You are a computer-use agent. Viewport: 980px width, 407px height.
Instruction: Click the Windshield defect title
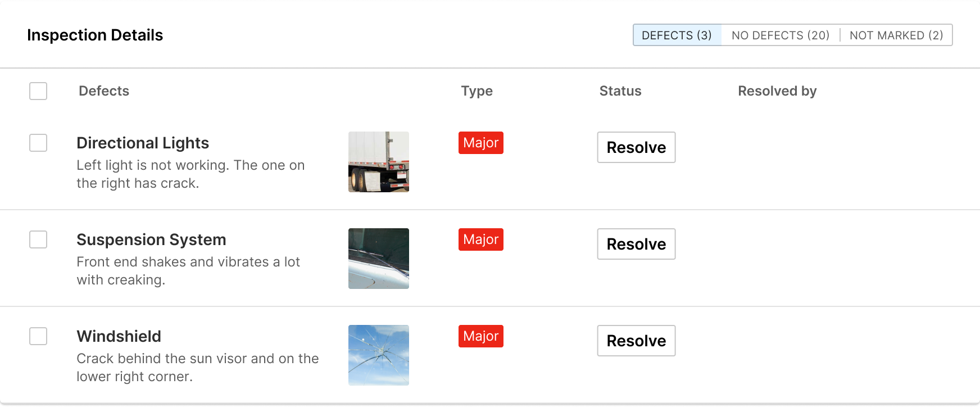pyautogui.click(x=119, y=336)
